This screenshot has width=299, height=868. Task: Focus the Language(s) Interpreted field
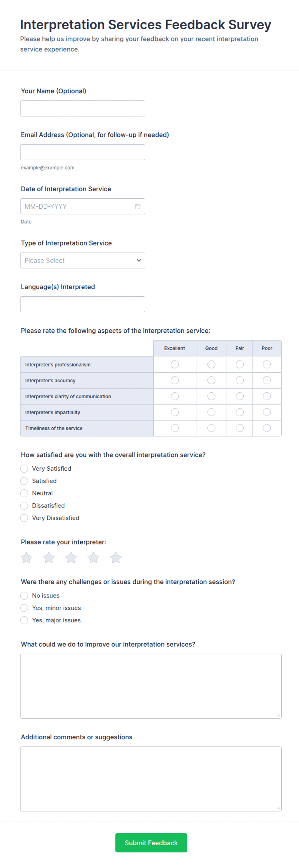click(x=83, y=304)
